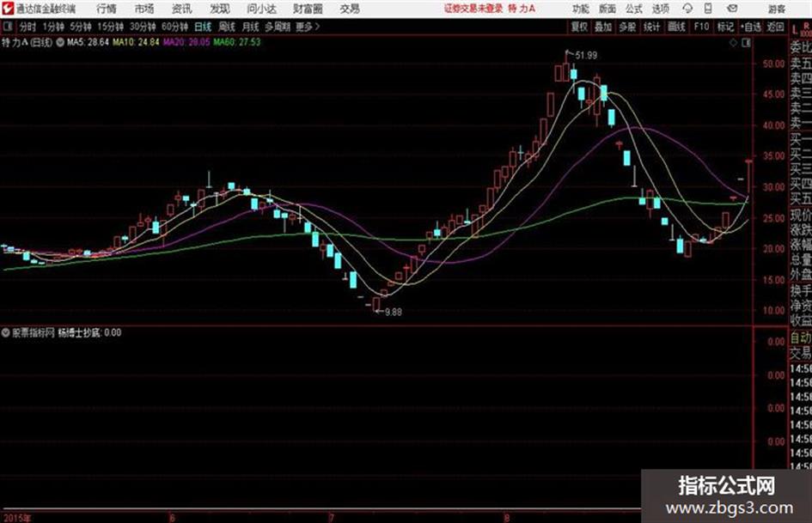Toggle the side panel icon beside the diamond

(x=746, y=43)
